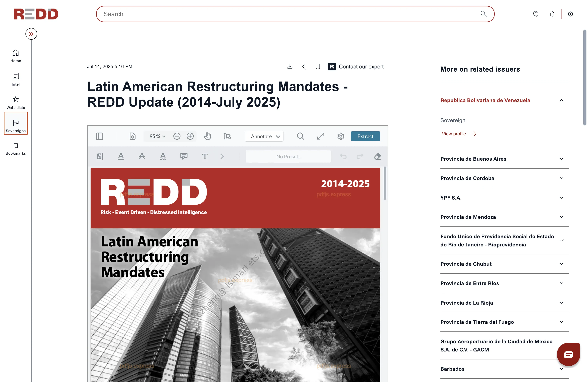Screen dimensions: 588x382
Task: Choose the strikeout text tool
Action: pyautogui.click(x=142, y=156)
